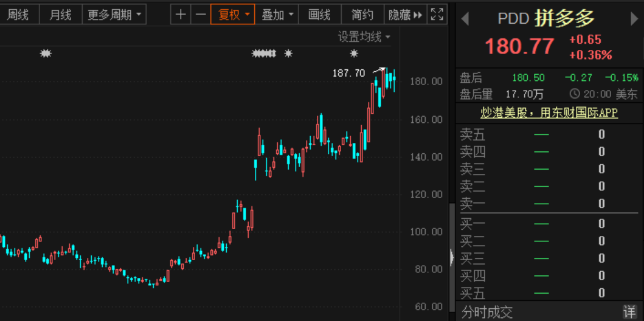Click the 160.00 price axis label
Viewport: 644px width, 321px height.
tap(426, 119)
